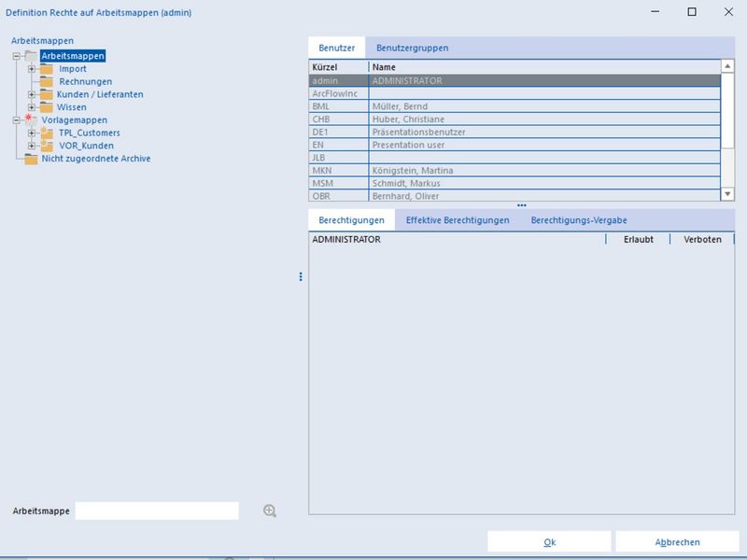Collapse the root Arbeitsmappen node
The width and height of the screenshot is (747, 560).
coord(17,56)
